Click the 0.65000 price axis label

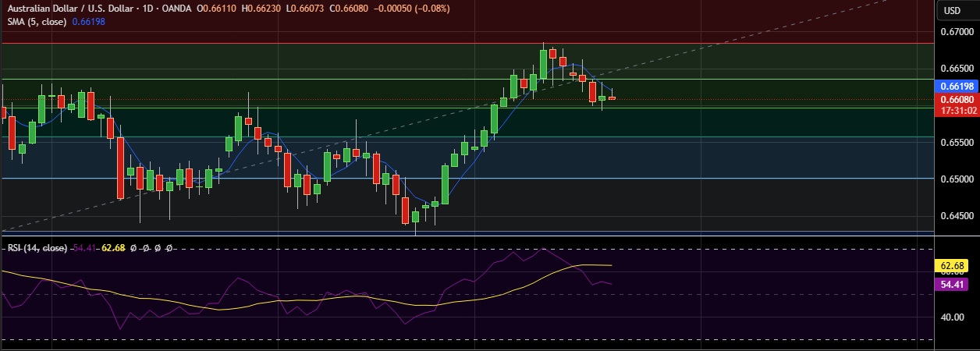tap(956, 179)
